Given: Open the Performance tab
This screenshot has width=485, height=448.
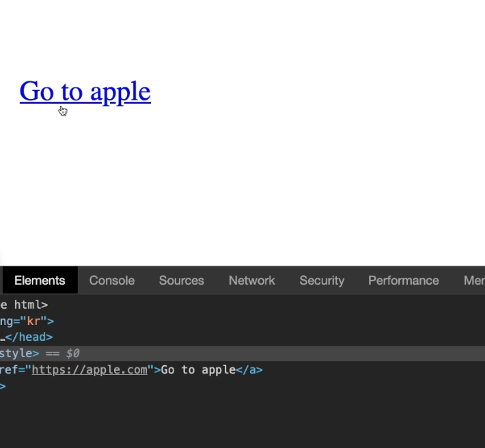Looking at the screenshot, I should [403, 281].
